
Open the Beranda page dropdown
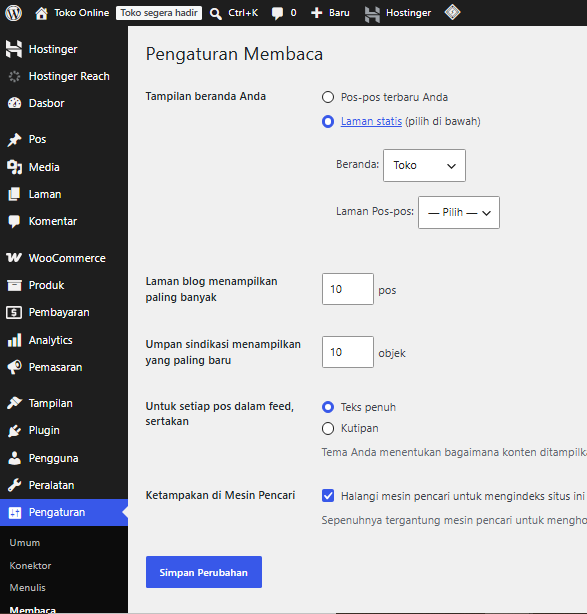click(424, 165)
